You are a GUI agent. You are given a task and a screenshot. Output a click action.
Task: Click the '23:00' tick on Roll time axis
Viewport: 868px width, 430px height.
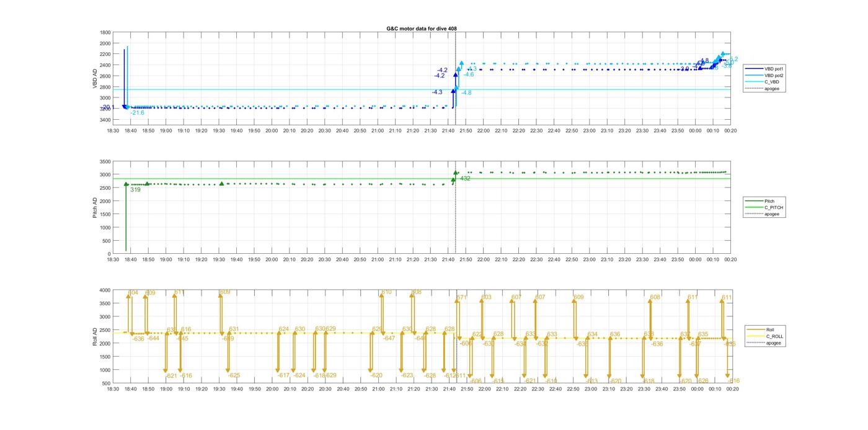pos(590,389)
